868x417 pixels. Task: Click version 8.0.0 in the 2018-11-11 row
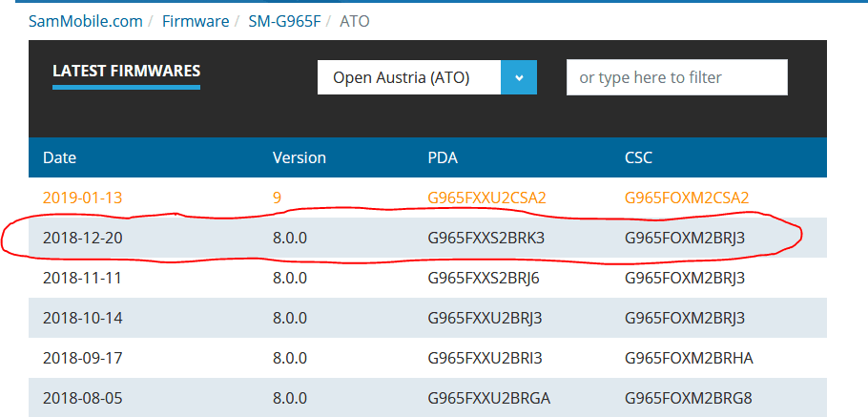(290, 278)
